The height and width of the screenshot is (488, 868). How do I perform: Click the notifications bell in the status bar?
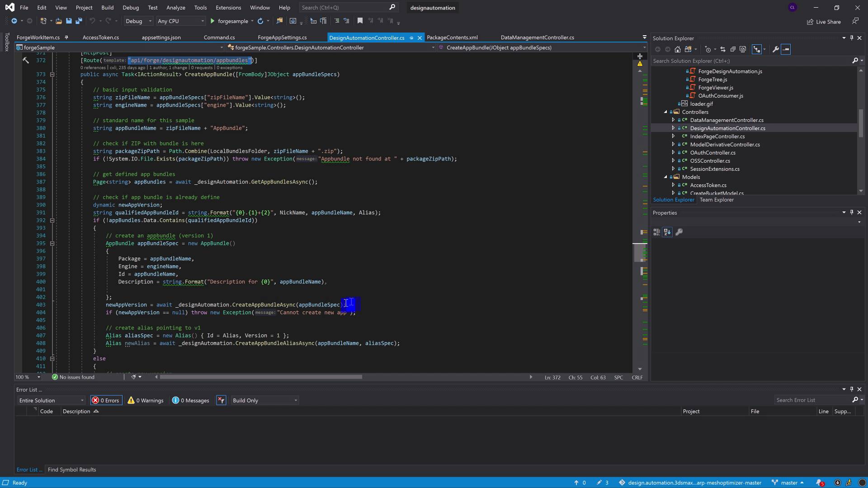coord(820,483)
